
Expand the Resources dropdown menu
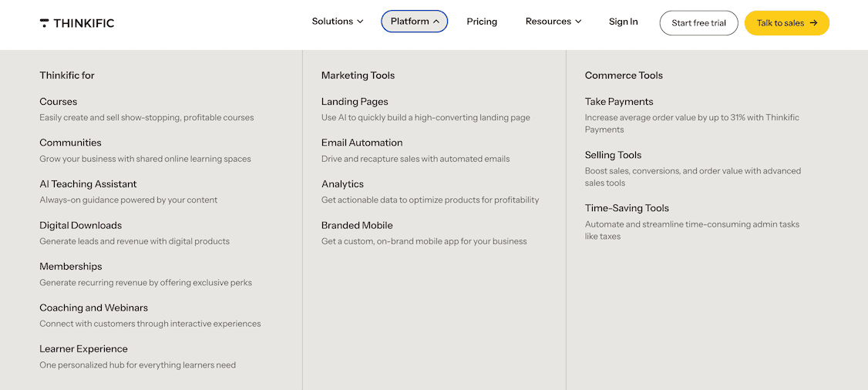[553, 22]
